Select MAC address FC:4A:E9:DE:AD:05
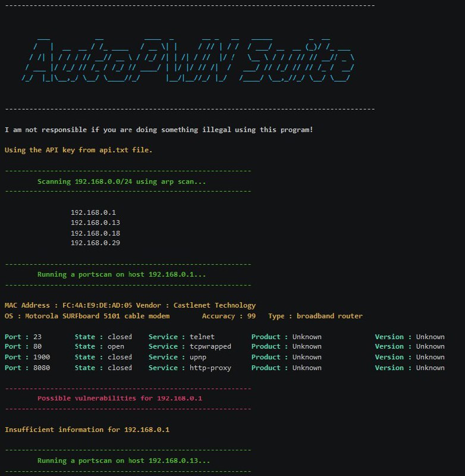This screenshot has width=465, height=476. tap(97, 305)
